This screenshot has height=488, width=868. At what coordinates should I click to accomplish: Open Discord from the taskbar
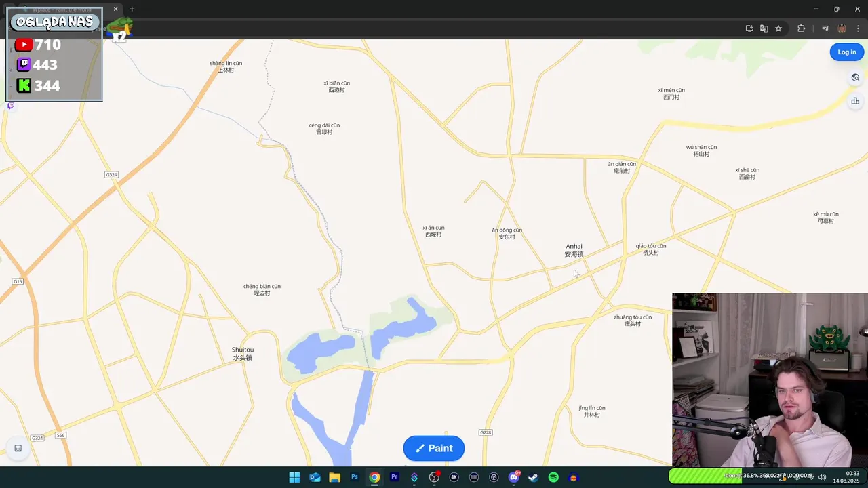pyautogui.click(x=514, y=477)
